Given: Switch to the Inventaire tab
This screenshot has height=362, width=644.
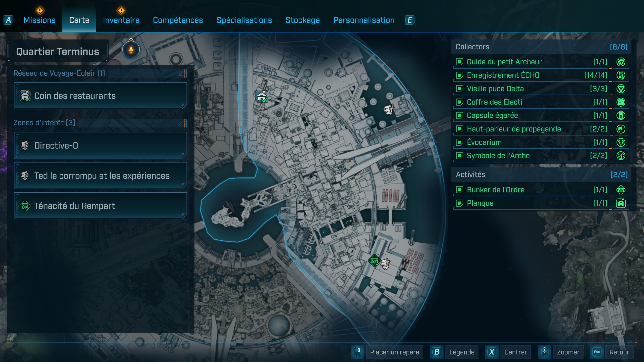Looking at the screenshot, I should (x=121, y=20).
